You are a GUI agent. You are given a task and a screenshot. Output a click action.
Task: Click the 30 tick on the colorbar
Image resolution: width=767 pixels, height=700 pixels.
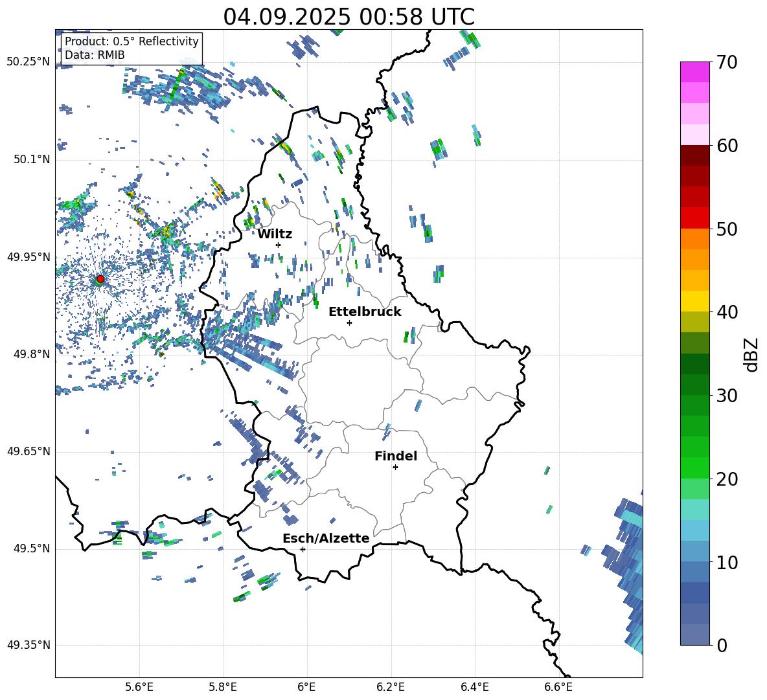727,396
